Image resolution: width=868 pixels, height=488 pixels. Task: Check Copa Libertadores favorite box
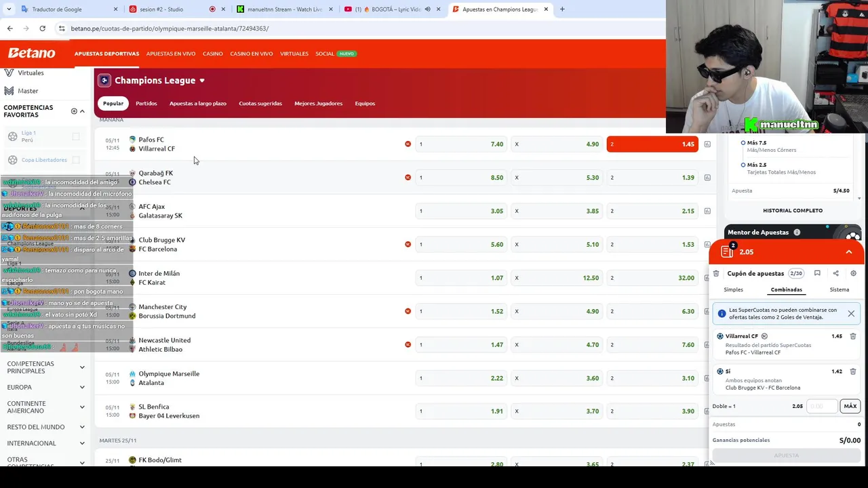point(76,160)
